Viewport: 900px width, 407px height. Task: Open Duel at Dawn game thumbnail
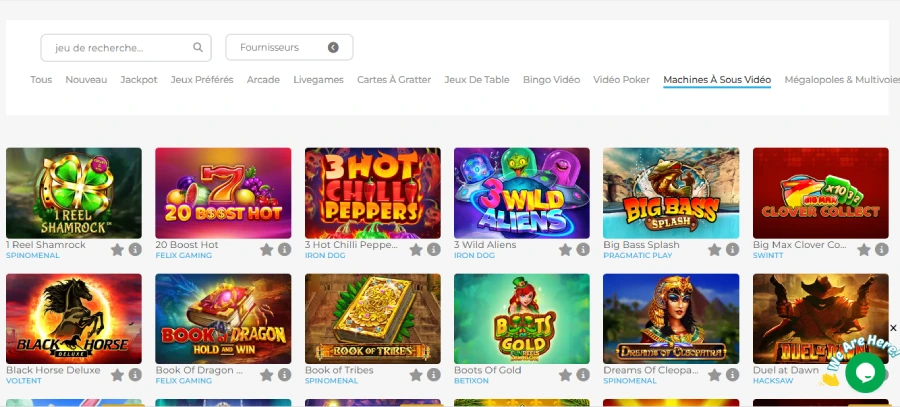(821, 319)
